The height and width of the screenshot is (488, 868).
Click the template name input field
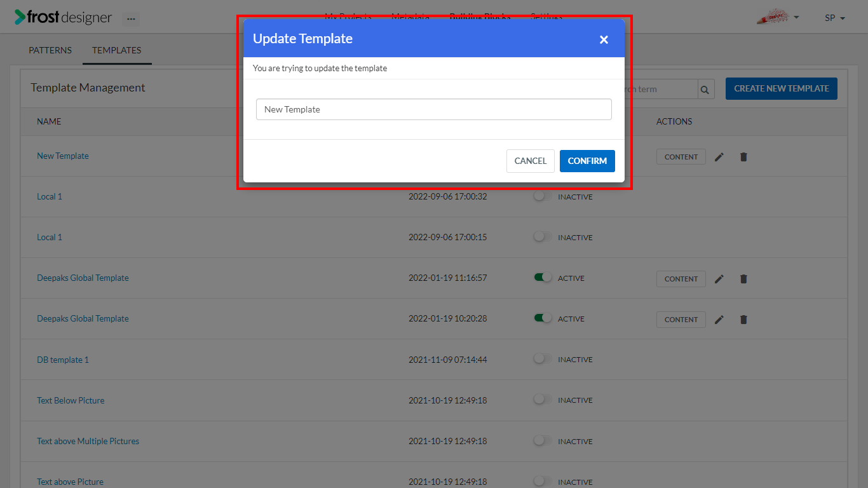point(434,109)
